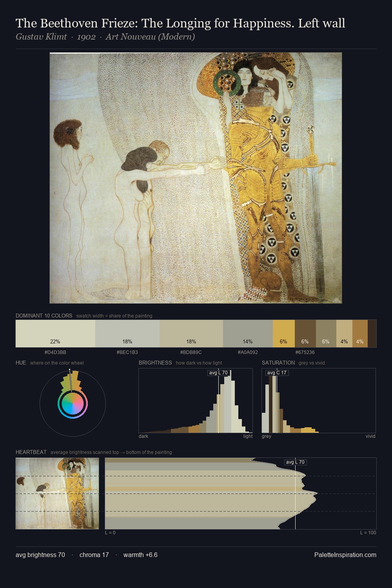392x588 pixels.
Task: Click the #A0A092 hex label
Action: pos(248,352)
